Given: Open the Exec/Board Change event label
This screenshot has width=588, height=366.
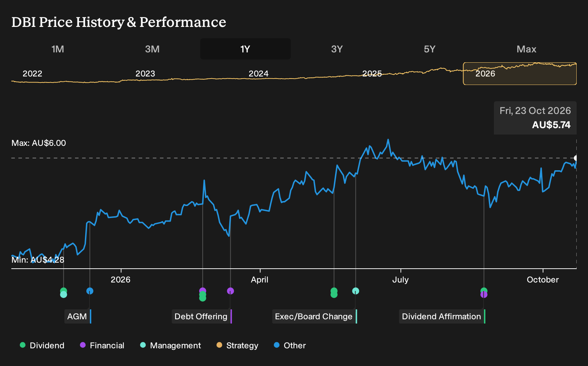Looking at the screenshot, I should click(x=315, y=316).
